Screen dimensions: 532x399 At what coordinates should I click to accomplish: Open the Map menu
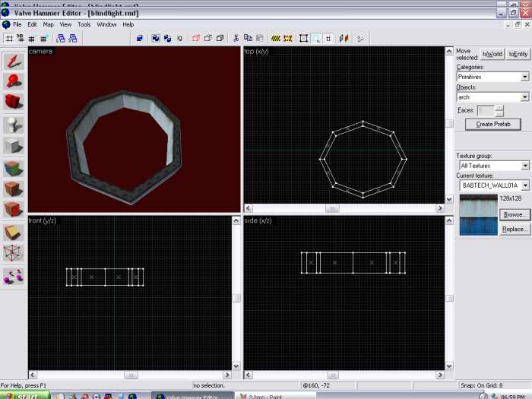coord(49,24)
